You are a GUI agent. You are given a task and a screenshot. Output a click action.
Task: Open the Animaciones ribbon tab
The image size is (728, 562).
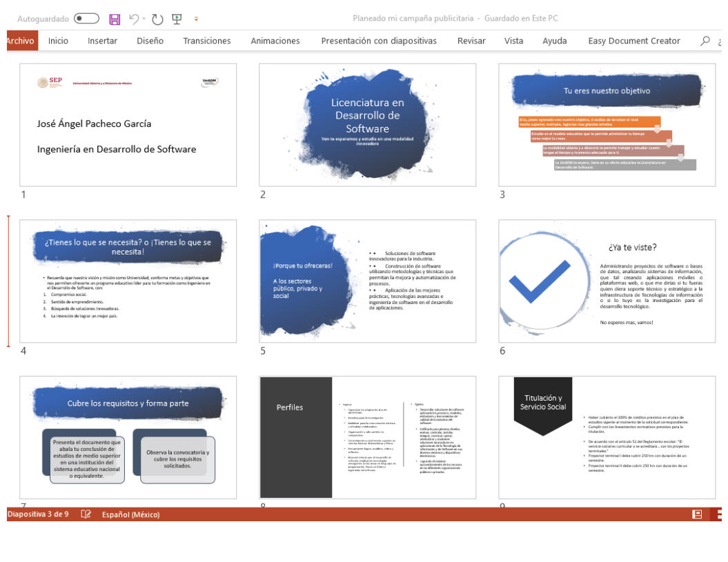[275, 41]
